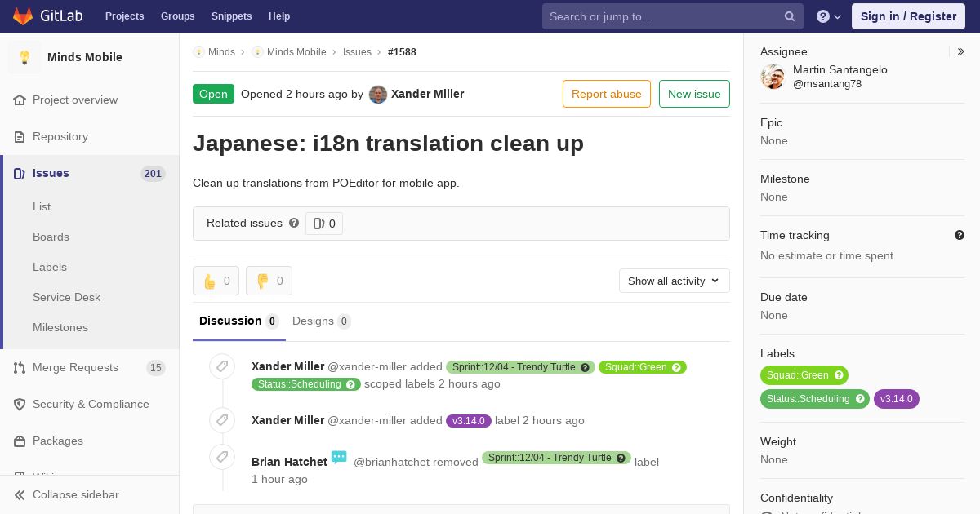
Task: Switch to the Designs tab
Action: point(322,321)
